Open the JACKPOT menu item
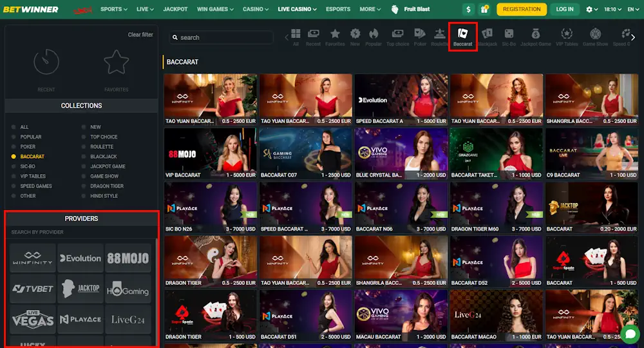Image resolution: width=644 pixels, height=348 pixels. coord(175,9)
